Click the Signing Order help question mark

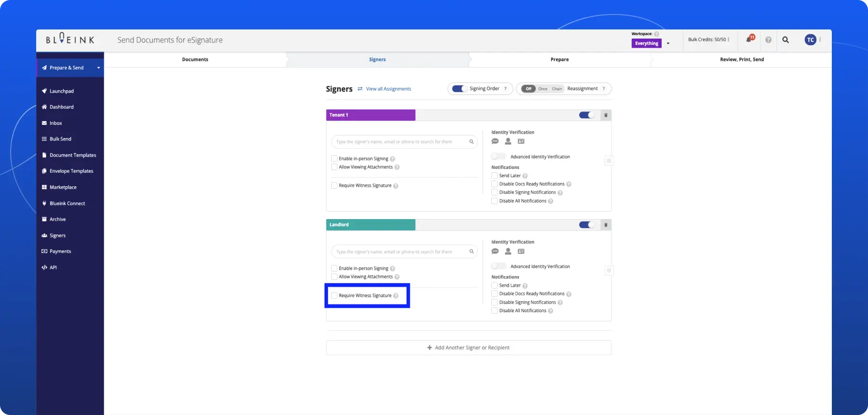[x=505, y=89]
